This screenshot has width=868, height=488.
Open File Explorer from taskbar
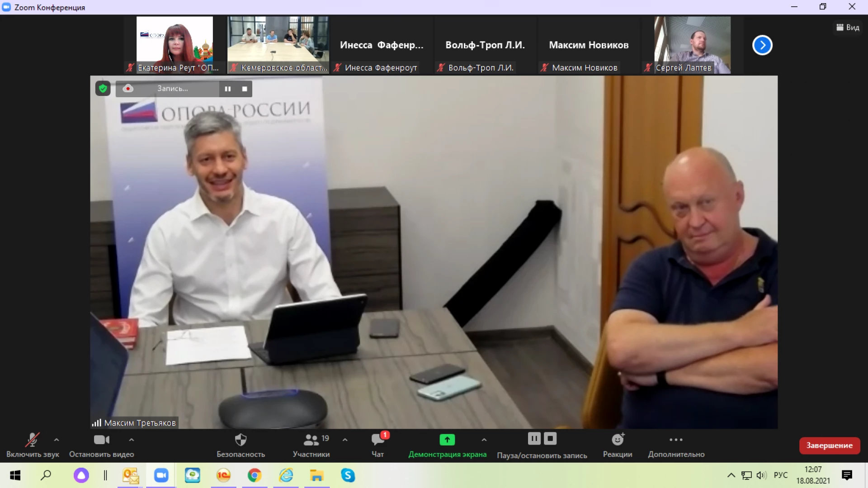point(317,475)
